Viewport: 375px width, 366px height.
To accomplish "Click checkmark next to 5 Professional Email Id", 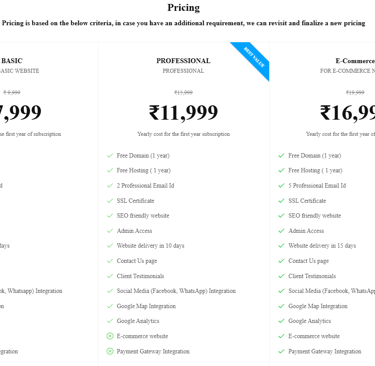I will click(x=281, y=185).
